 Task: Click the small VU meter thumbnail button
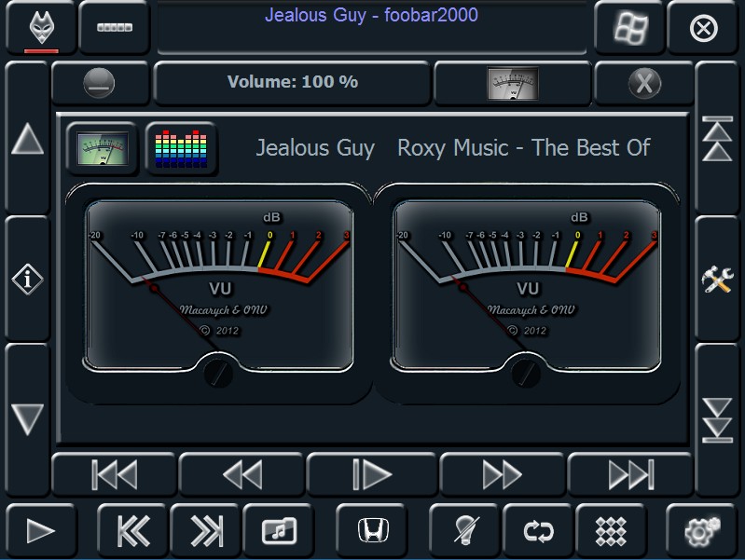pos(513,83)
